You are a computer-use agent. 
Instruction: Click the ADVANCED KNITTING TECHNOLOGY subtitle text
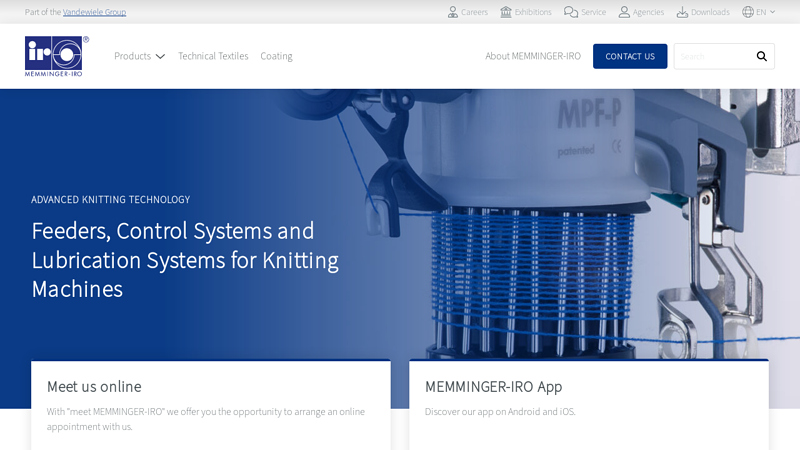click(110, 199)
